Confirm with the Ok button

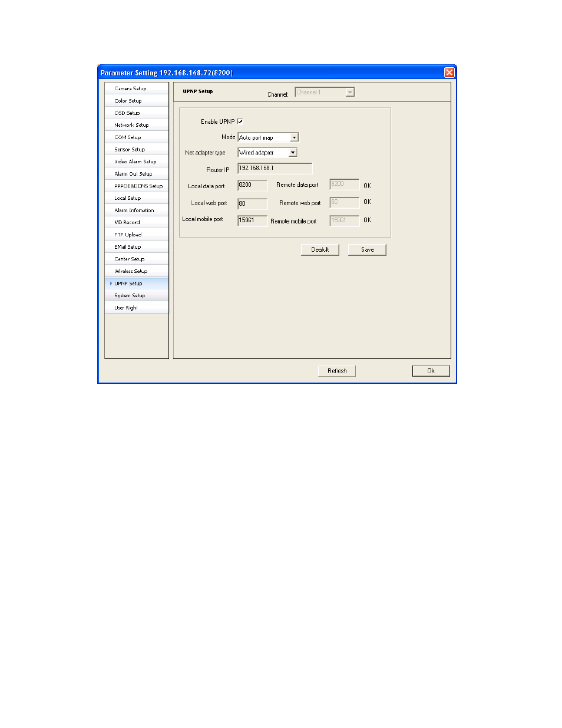tap(431, 371)
